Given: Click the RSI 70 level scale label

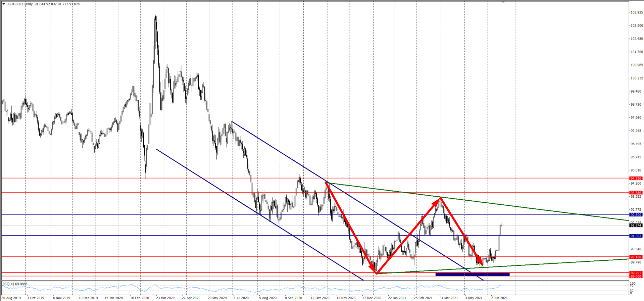Looking at the screenshot, I should point(631,286).
